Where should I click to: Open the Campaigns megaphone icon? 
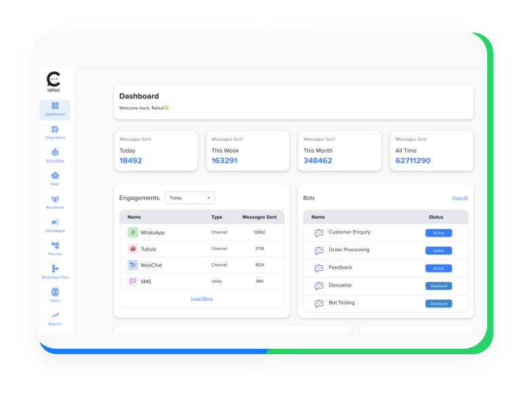click(x=55, y=223)
